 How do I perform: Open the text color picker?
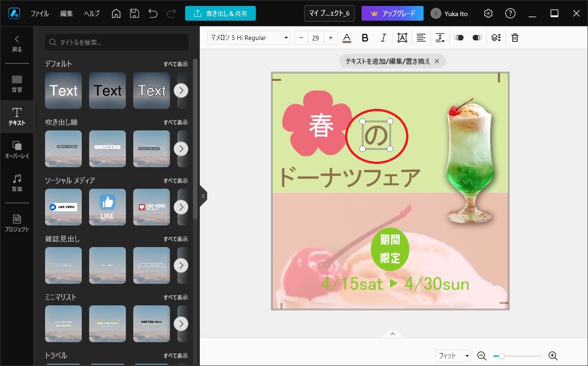tap(347, 38)
